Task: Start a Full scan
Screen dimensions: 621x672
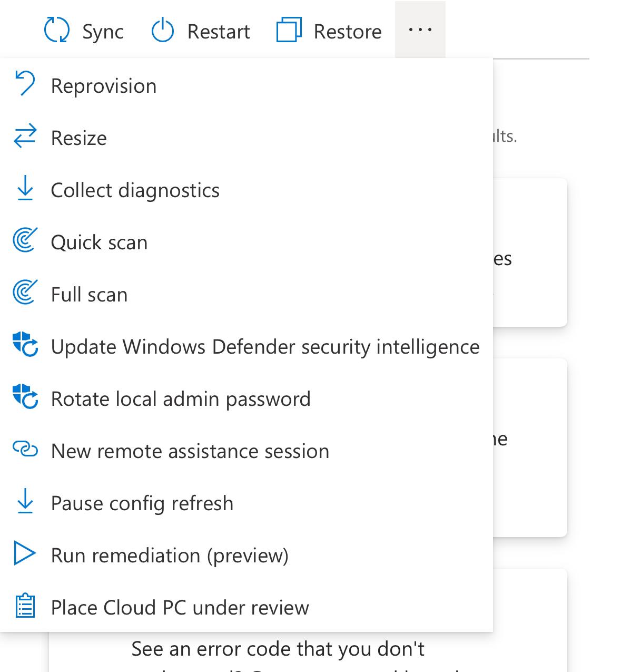Action: pos(247,294)
